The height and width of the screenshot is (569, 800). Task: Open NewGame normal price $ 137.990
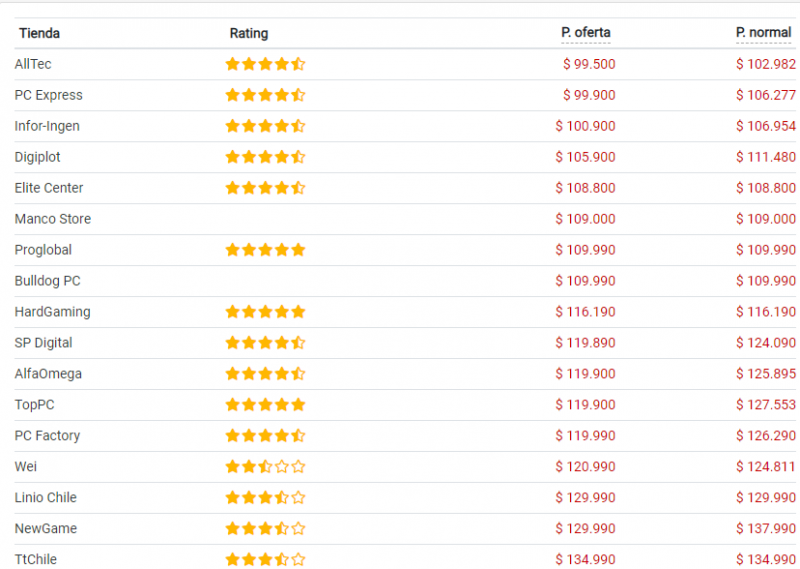(766, 529)
